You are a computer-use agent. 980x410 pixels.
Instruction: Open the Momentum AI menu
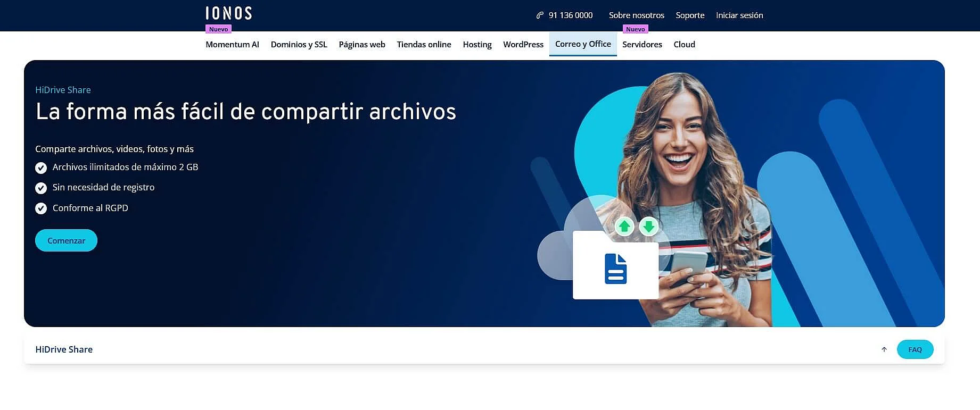coord(232,45)
